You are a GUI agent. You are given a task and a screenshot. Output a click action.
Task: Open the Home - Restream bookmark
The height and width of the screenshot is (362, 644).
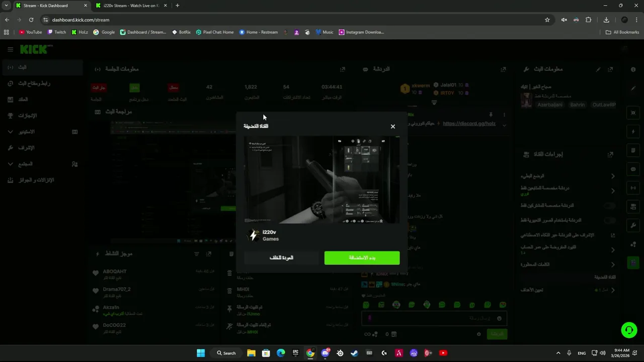point(259,32)
